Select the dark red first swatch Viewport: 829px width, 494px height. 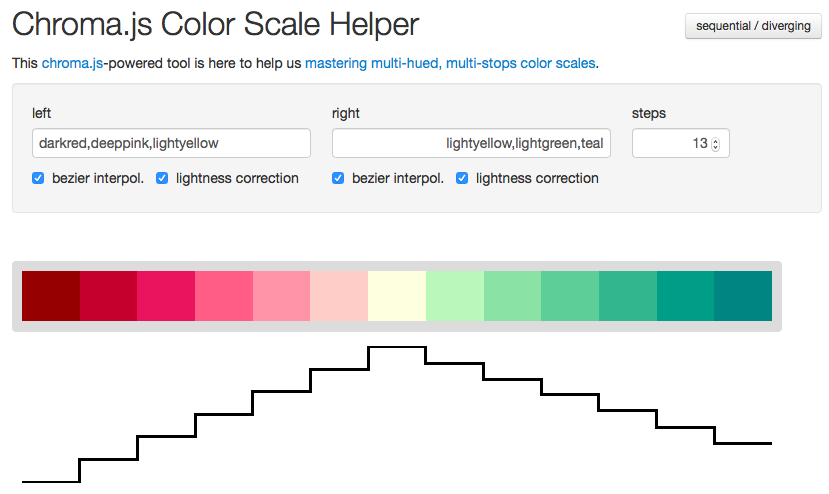[x=51, y=296]
